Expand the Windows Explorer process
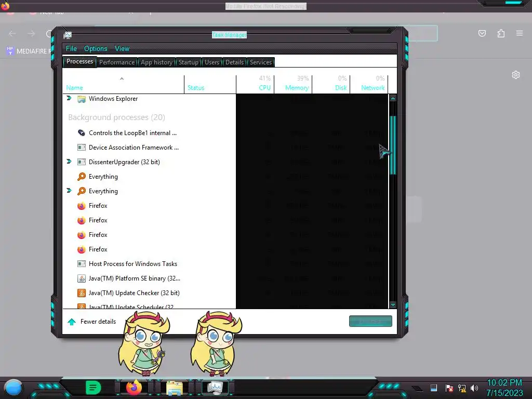 pos(69,98)
